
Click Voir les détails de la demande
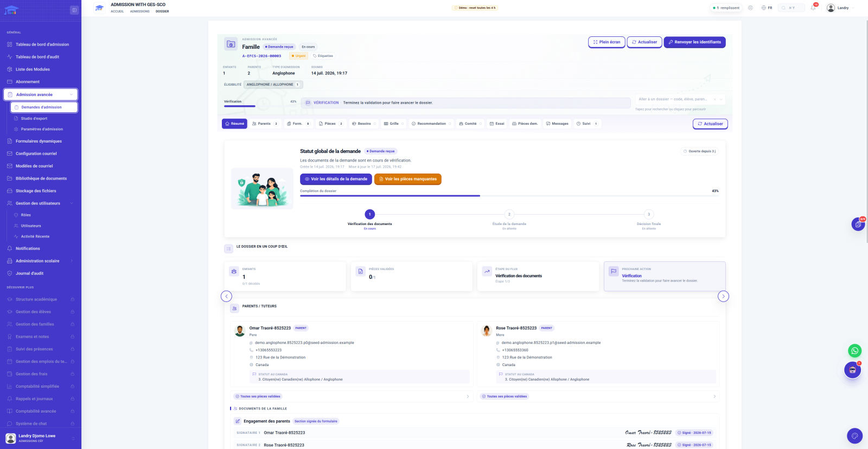coord(336,179)
